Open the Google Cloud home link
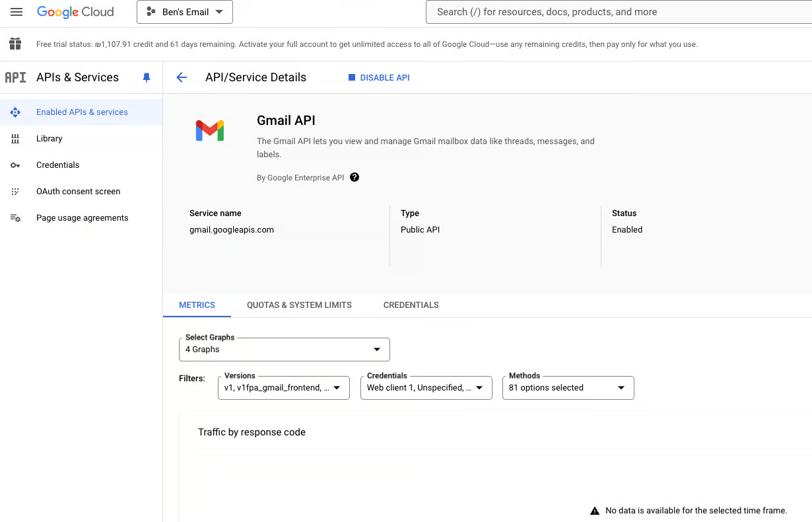Screen dimensions: 812x522 pyautogui.click(x=76, y=11)
